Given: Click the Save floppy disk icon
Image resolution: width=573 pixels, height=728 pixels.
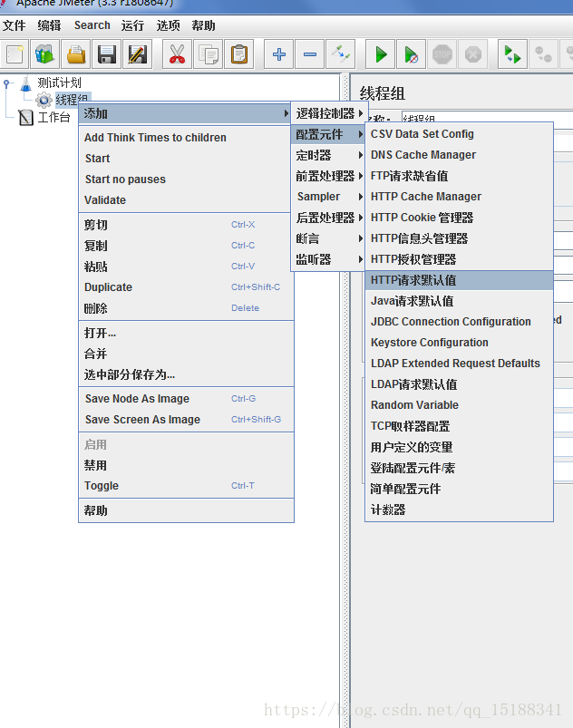Looking at the screenshot, I should (x=106, y=54).
